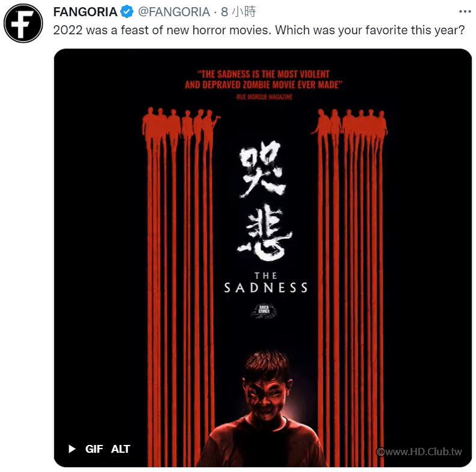Click the GIF label on the media
The width and height of the screenshot is (476, 472).
[x=94, y=449]
